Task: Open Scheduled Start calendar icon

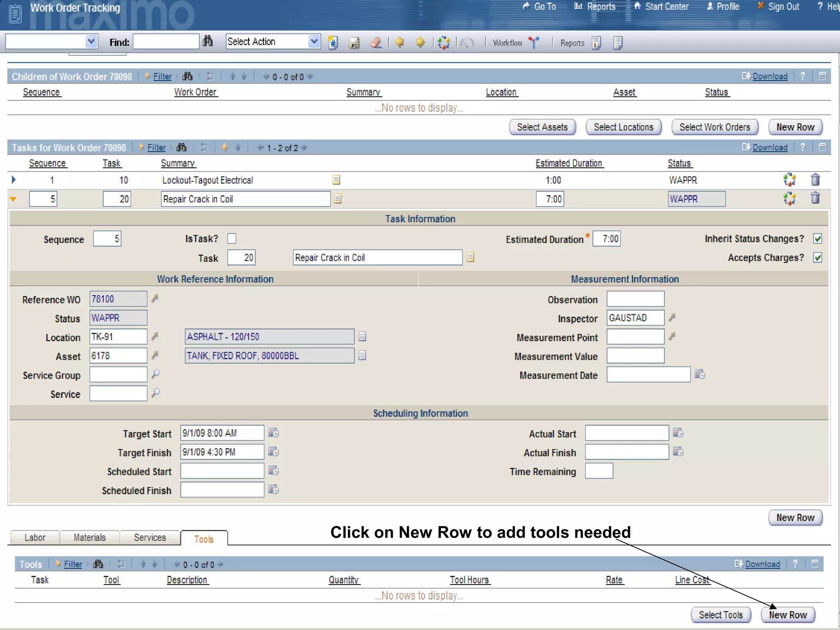Action: coord(274,470)
